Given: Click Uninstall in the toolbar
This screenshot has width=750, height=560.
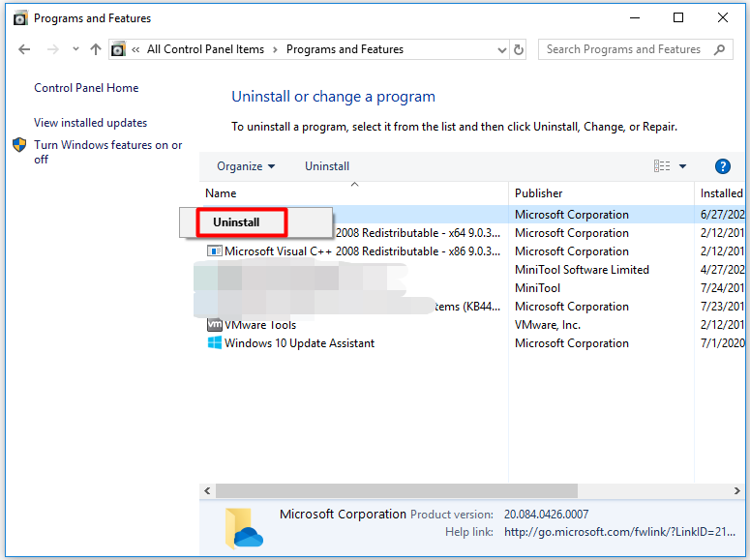Looking at the screenshot, I should (327, 166).
